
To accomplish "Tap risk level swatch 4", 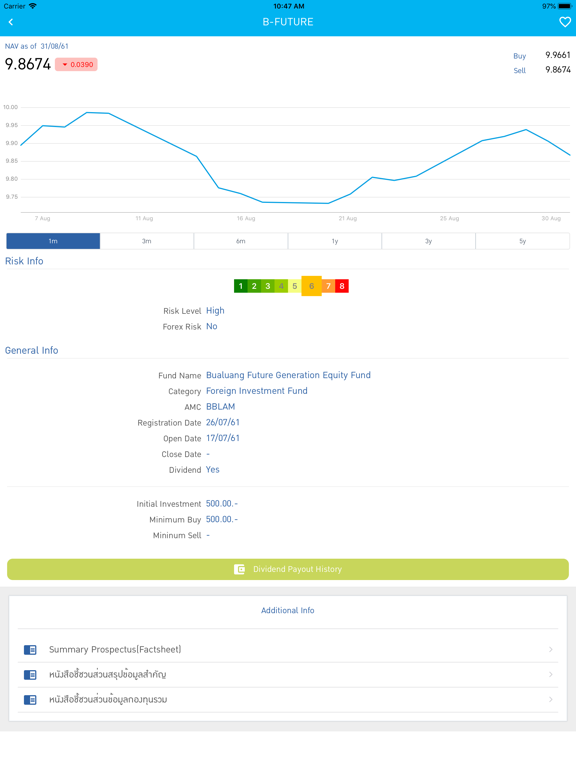I will point(281,286).
